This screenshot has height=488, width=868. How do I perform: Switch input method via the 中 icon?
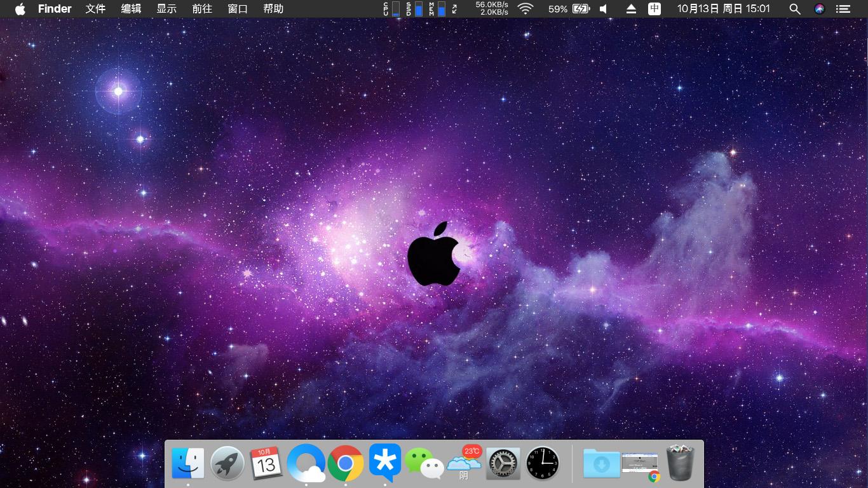click(x=654, y=9)
